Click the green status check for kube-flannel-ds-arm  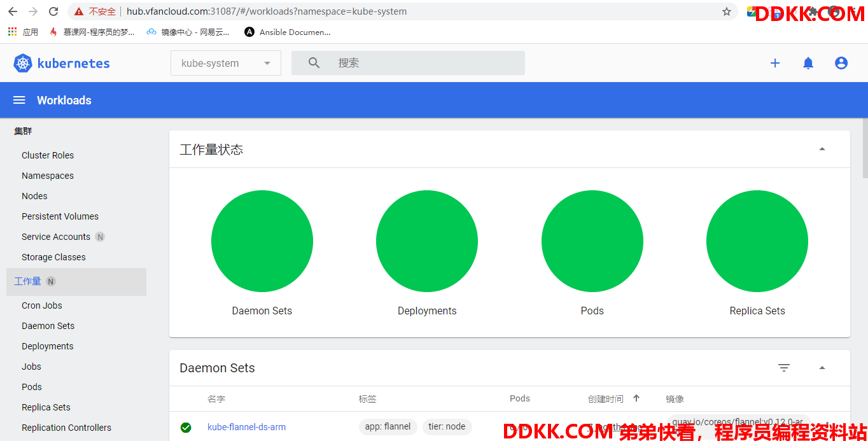pos(186,427)
